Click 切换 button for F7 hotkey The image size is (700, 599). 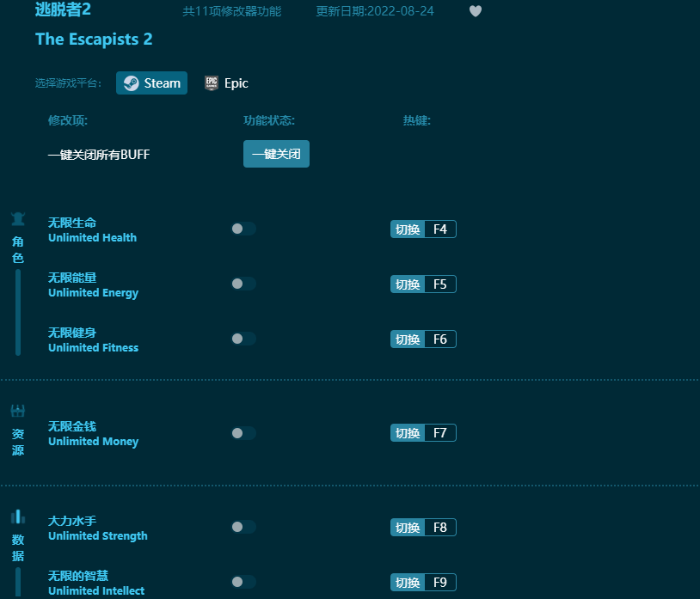coord(408,432)
